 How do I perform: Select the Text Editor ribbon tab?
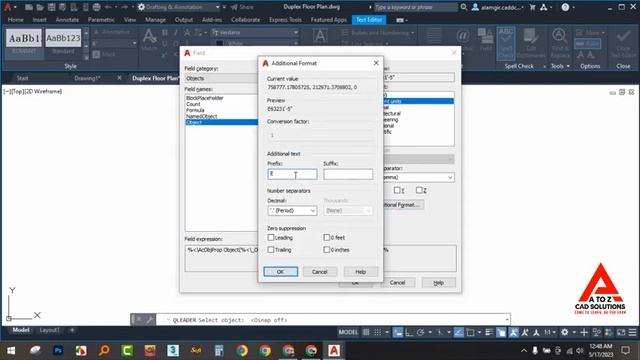point(369,20)
